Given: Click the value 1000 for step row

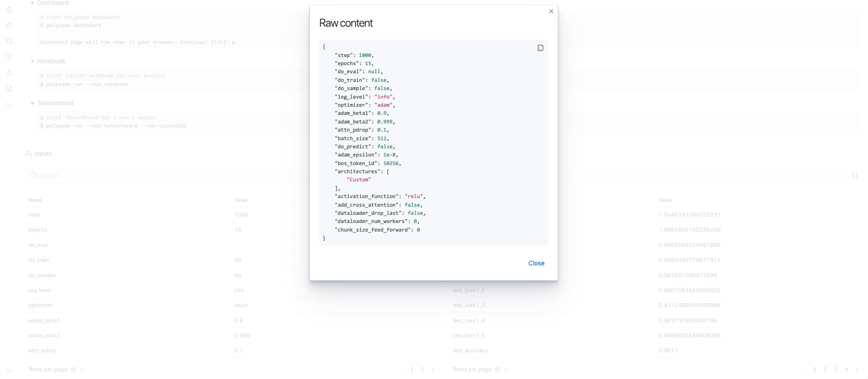Looking at the screenshot, I should point(242,215).
